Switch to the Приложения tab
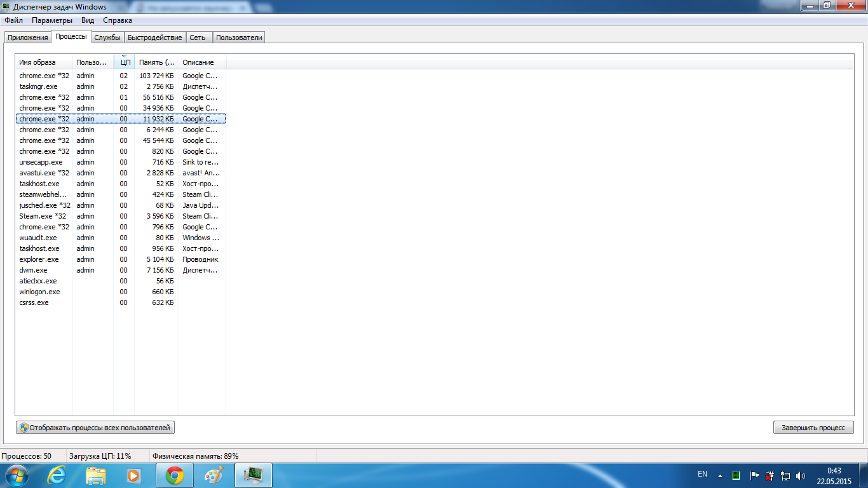Viewport: 868px width, 488px height. [x=28, y=37]
